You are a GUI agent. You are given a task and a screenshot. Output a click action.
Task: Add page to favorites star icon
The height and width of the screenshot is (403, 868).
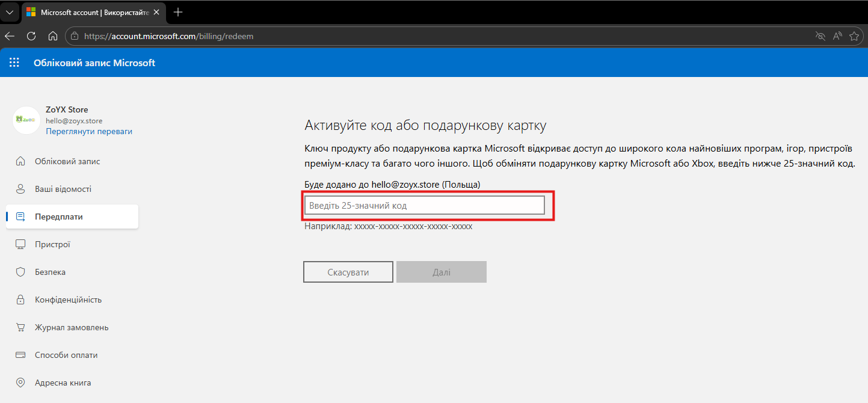click(854, 36)
